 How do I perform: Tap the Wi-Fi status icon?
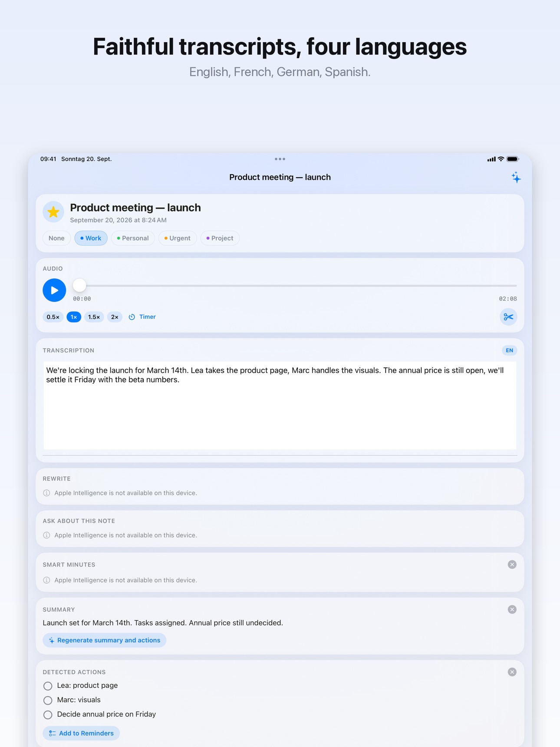[x=501, y=159]
